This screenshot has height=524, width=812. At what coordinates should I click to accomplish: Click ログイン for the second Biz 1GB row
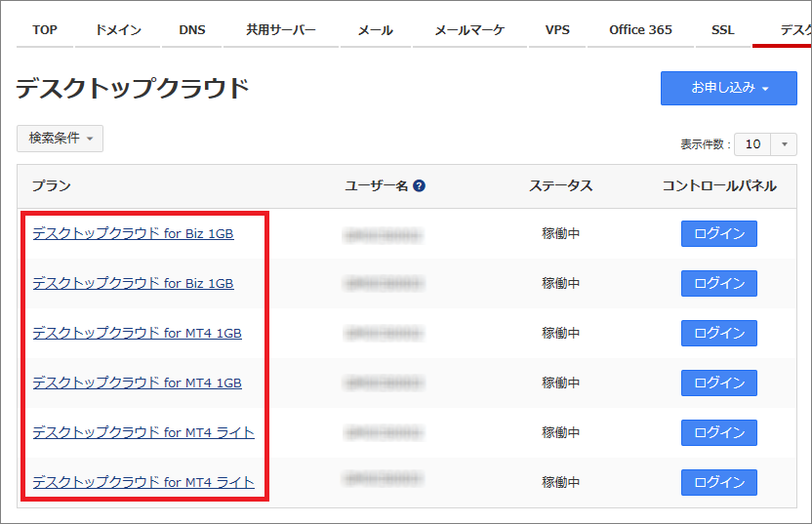tap(718, 283)
